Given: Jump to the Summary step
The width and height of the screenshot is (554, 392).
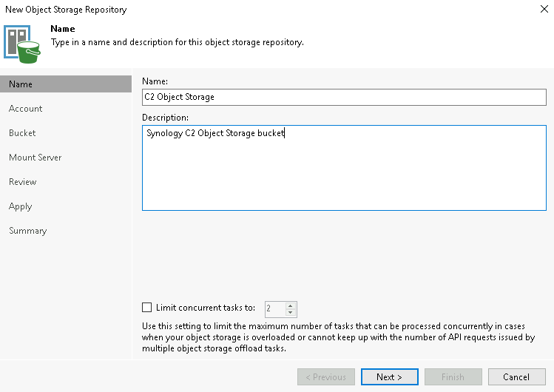Looking at the screenshot, I should [28, 231].
